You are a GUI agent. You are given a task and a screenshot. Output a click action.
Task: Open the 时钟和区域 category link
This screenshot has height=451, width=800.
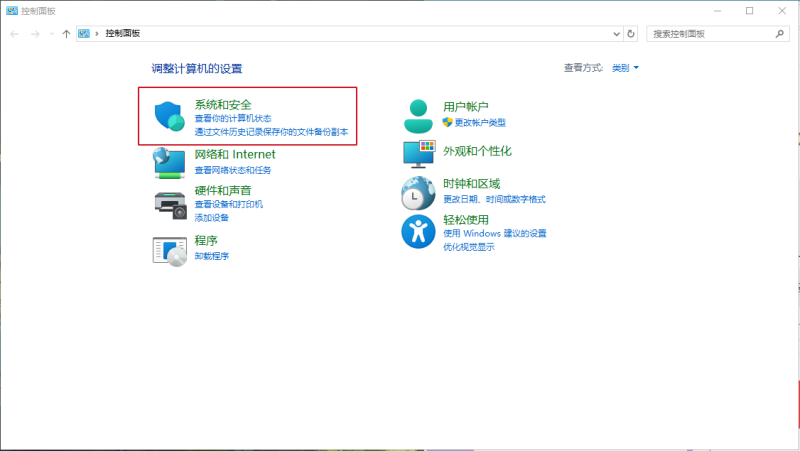tap(471, 184)
